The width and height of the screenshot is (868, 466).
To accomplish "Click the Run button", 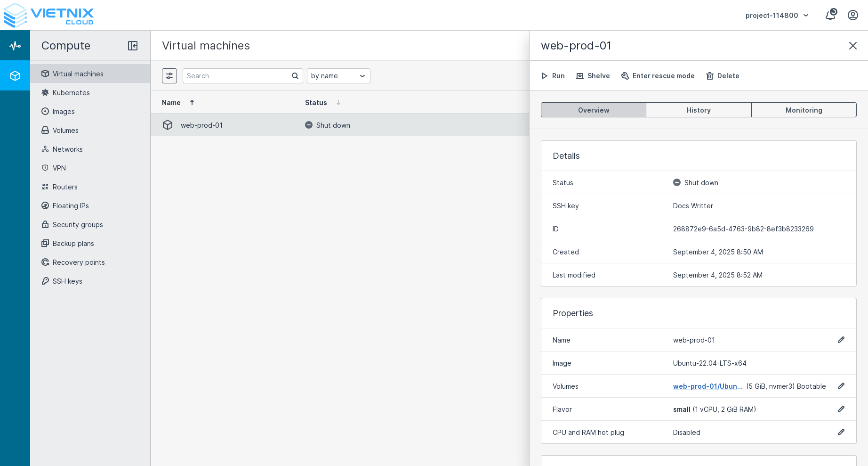I will tap(553, 76).
